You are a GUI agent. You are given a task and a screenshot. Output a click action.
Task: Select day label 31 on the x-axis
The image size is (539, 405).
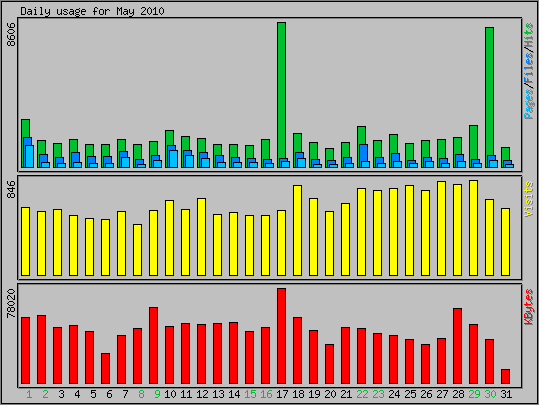coord(506,394)
